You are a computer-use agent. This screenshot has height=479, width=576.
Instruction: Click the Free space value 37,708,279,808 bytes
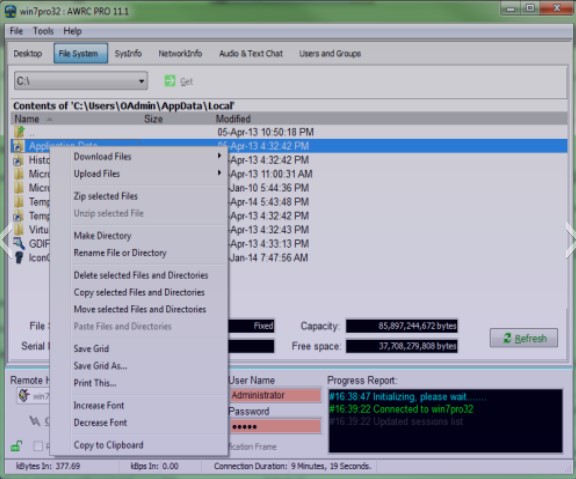[x=402, y=346]
